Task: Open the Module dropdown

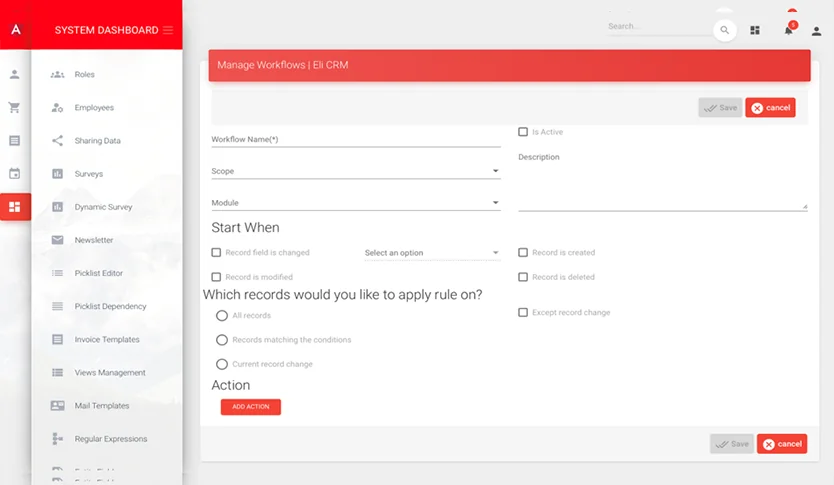Action: click(356, 203)
